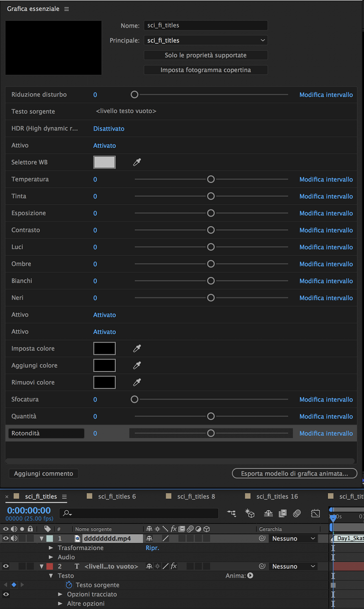Expand Opzioni tracciato in text layer
The width and height of the screenshot is (364, 609).
60,594
